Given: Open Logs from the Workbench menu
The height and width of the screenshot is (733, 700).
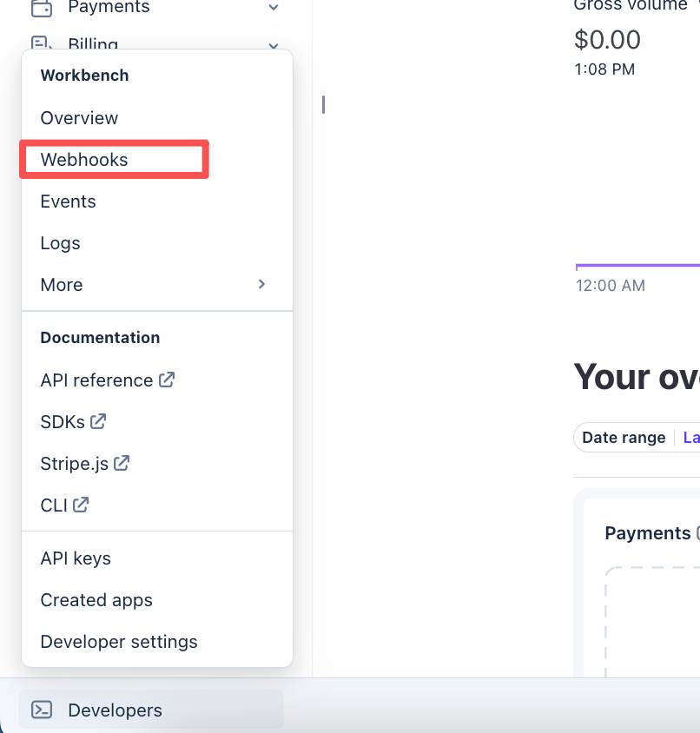Looking at the screenshot, I should (x=60, y=243).
